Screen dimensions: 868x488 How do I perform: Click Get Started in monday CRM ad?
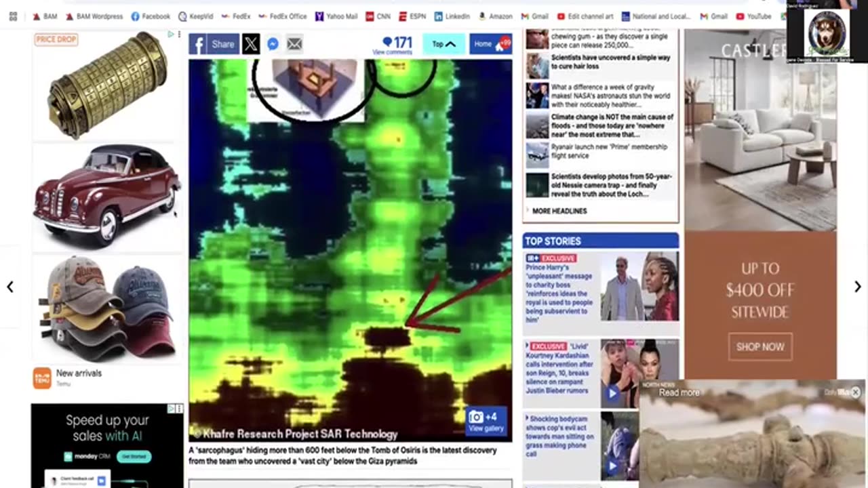click(x=133, y=457)
